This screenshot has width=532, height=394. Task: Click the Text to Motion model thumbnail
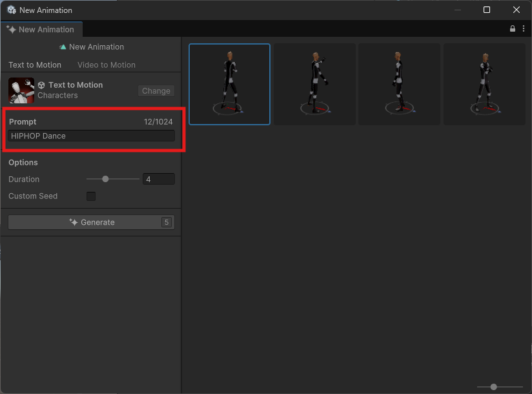pyautogui.click(x=21, y=90)
